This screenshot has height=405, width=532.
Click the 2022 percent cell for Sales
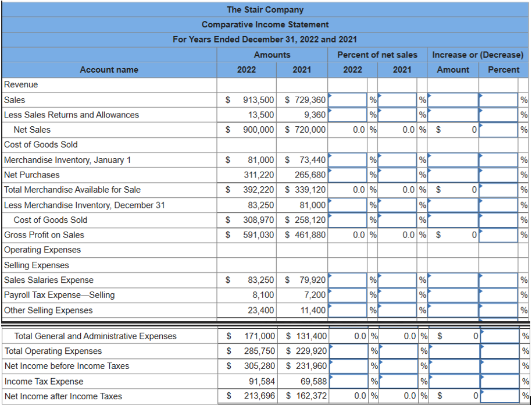(x=346, y=100)
